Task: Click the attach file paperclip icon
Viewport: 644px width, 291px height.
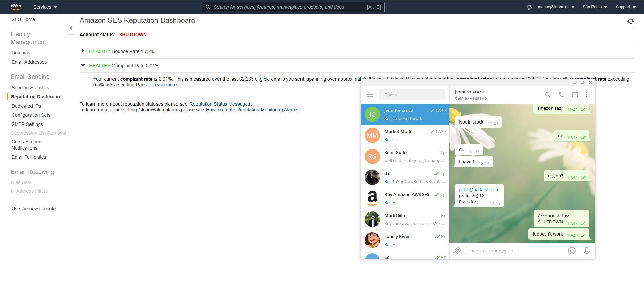Action: [x=457, y=251]
